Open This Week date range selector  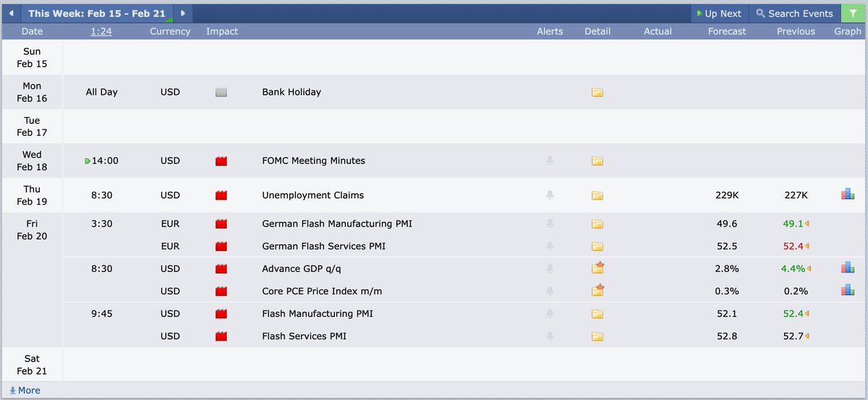(97, 13)
